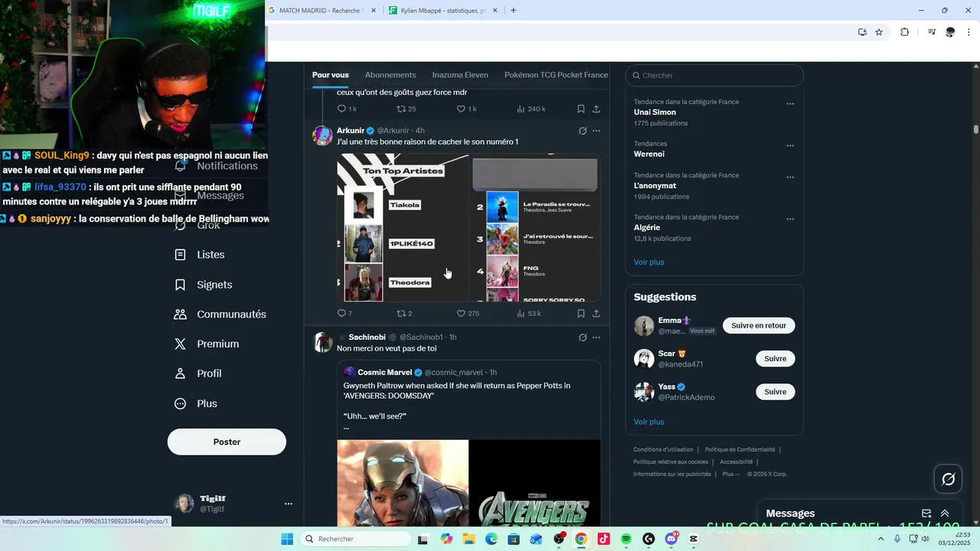980x551 pixels.
Task: Open Windows Start menu
Action: [x=287, y=539]
